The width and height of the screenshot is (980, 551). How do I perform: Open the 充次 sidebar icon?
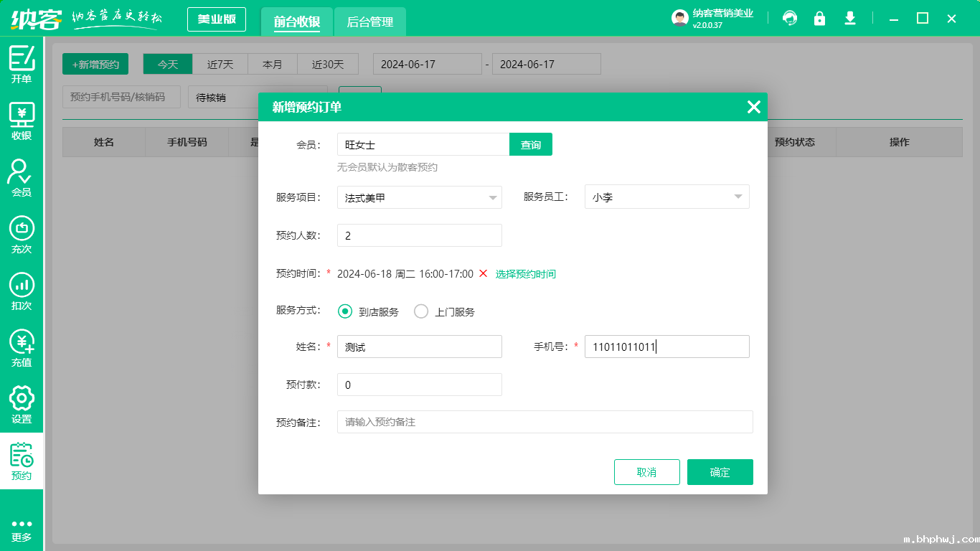pos(22,235)
